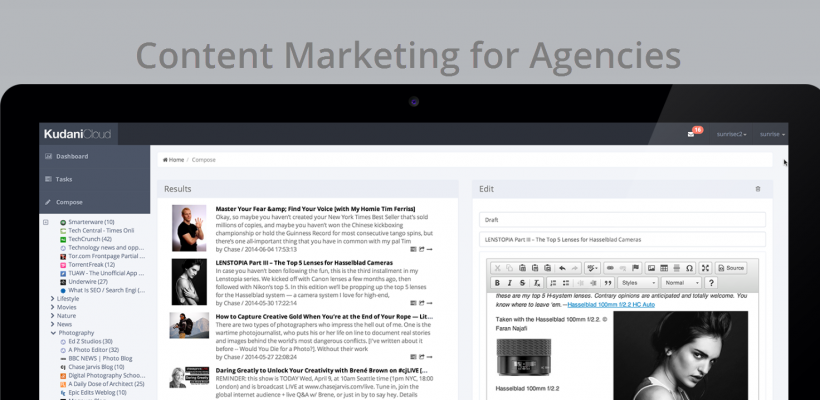
Task: Click the Unlink icon in editor toolbar
Action: point(623,268)
